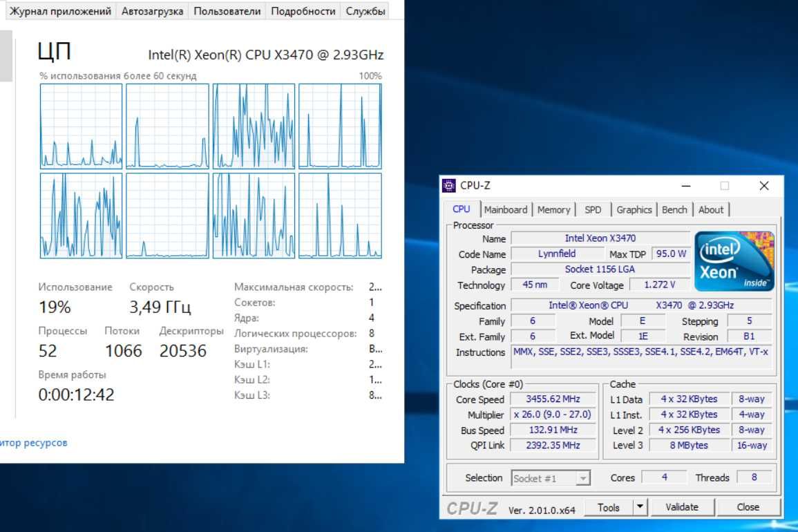Open the resource monitor link in Task Manager
The height and width of the screenshot is (532, 798).
(x=34, y=443)
